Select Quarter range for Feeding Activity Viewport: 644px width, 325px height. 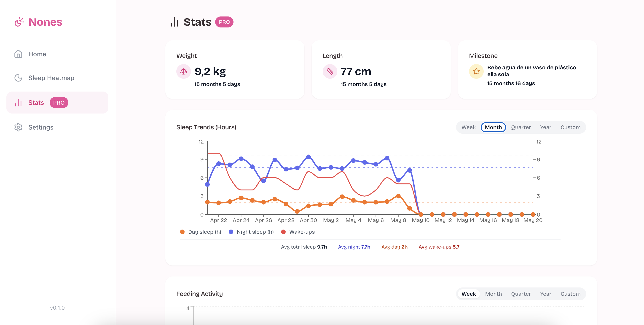[521, 294]
